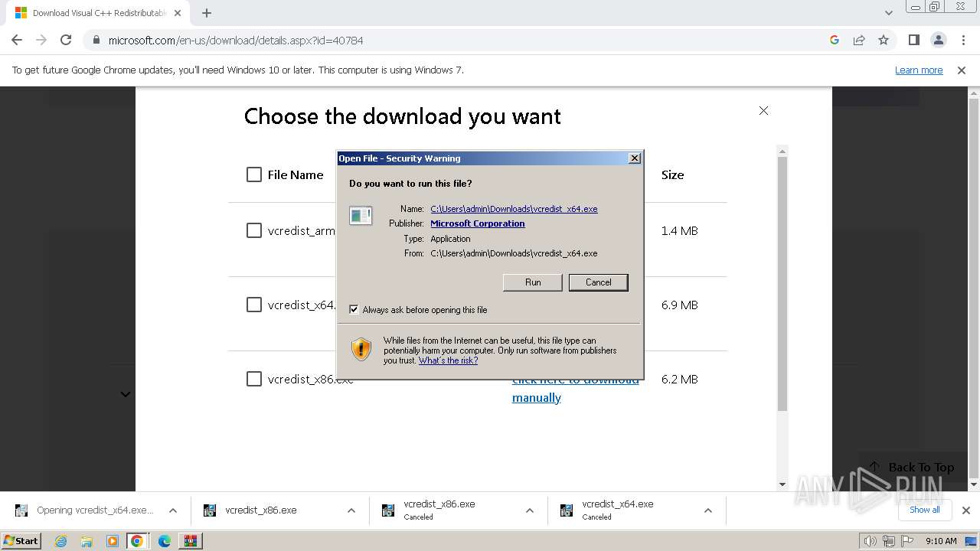Viewport: 980px width, 551px height.
Task: Open the WinRAR taskbar icon
Action: click(190, 541)
